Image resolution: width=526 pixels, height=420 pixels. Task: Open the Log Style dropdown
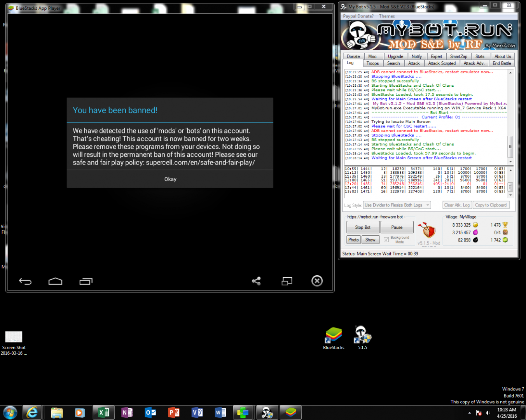(397, 205)
